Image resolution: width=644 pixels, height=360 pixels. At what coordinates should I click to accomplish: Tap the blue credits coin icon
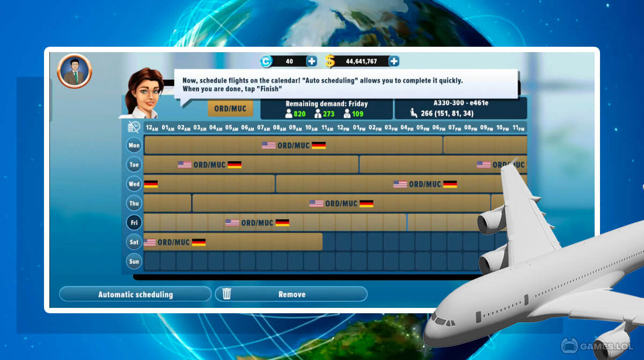click(x=266, y=61)
